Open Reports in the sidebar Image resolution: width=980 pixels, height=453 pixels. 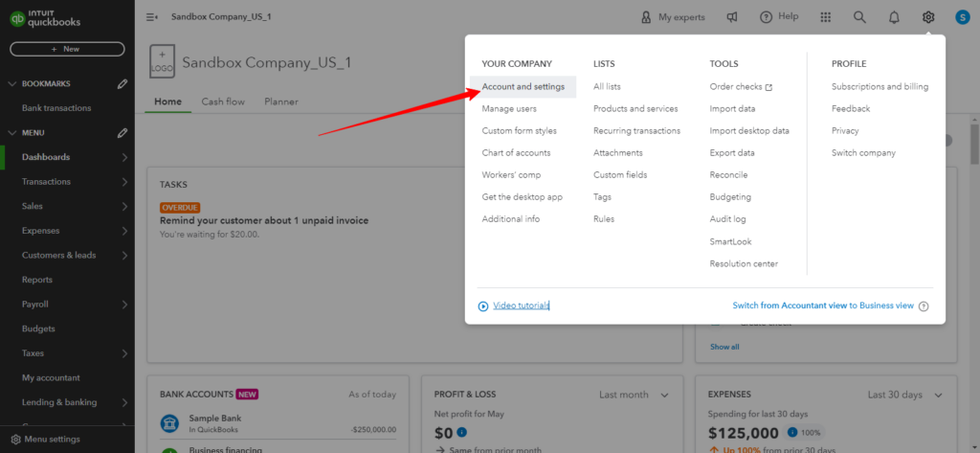click(37, 280)
